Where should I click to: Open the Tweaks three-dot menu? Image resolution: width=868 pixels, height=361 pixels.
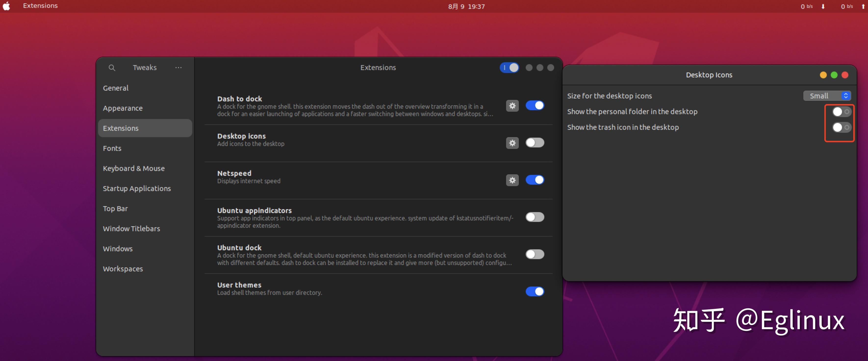tap(178, 68)
